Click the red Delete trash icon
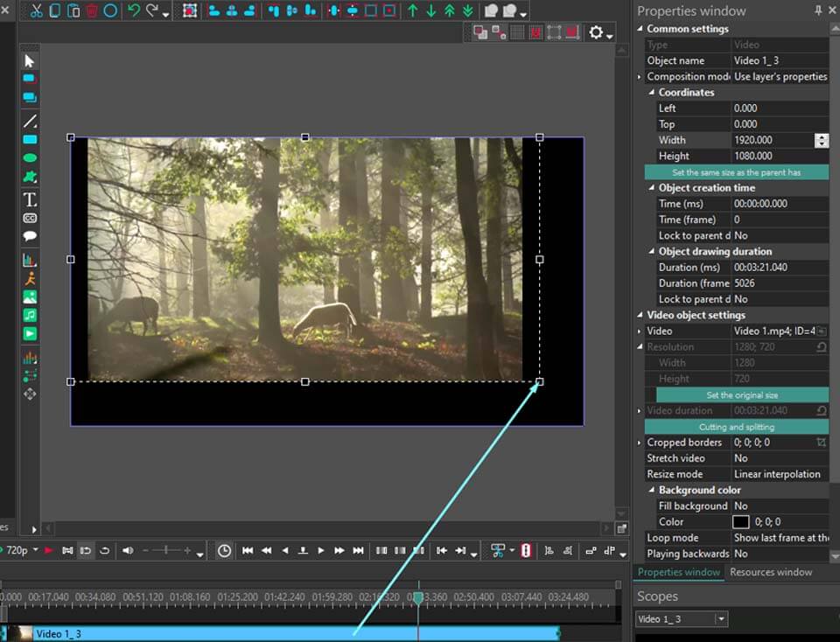 click(92, 10)
